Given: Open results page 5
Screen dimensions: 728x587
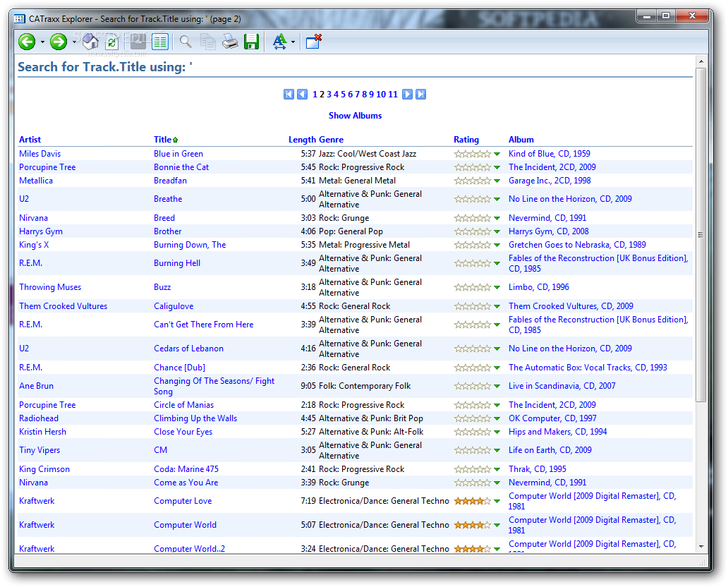Looking at the screenshot, I should 343,95.
